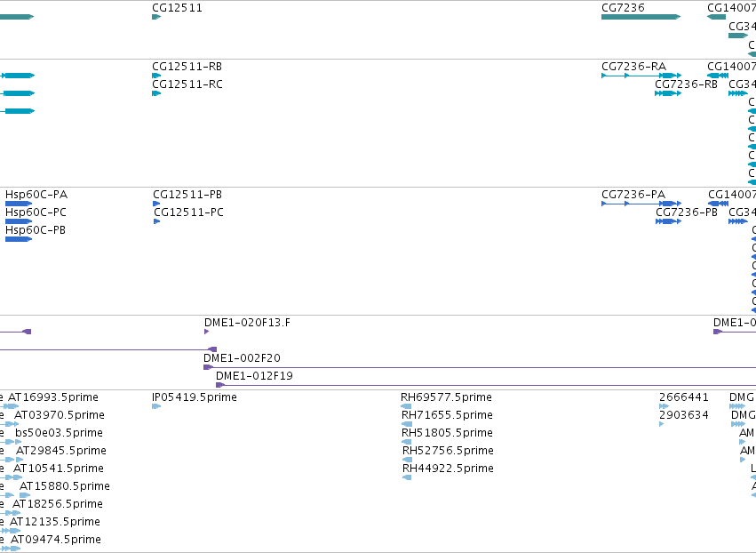Open the RH52756.5prime EST label

[x=448, y=451]
